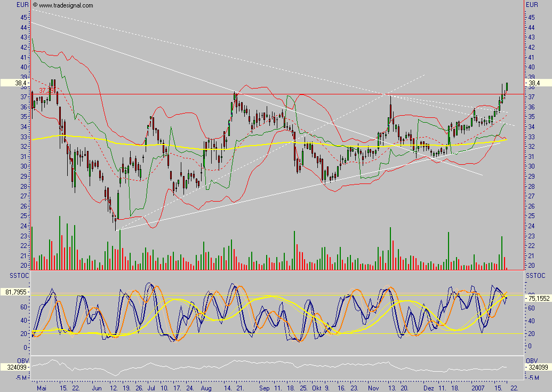
Task: Click the EUR currency label above left axis
Action: (x=22, y=5)
